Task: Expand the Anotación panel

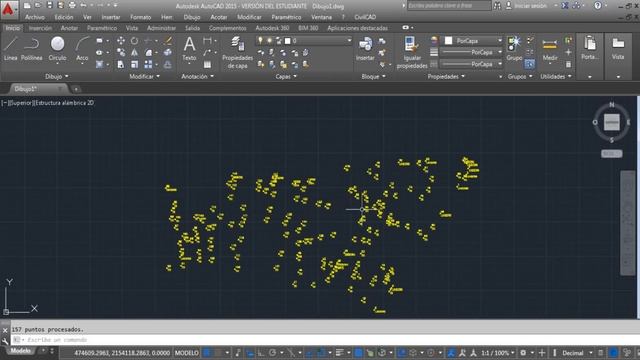Action: point(198,76)
